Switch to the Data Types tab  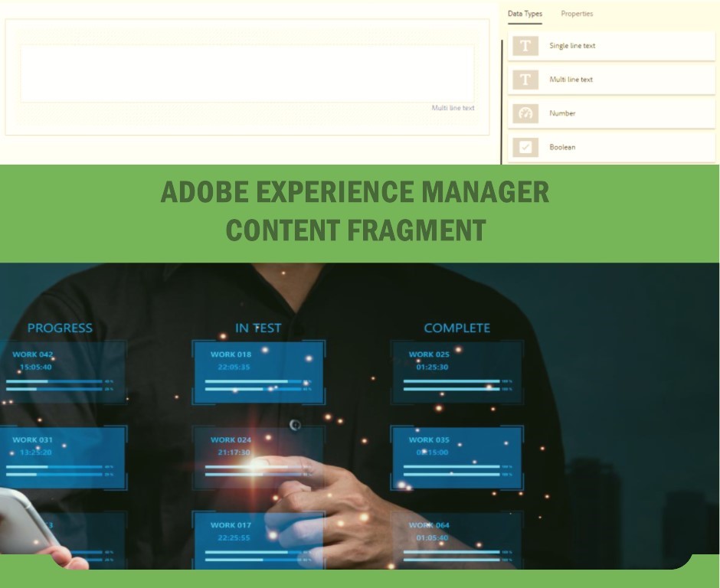[x=525, y=14]
